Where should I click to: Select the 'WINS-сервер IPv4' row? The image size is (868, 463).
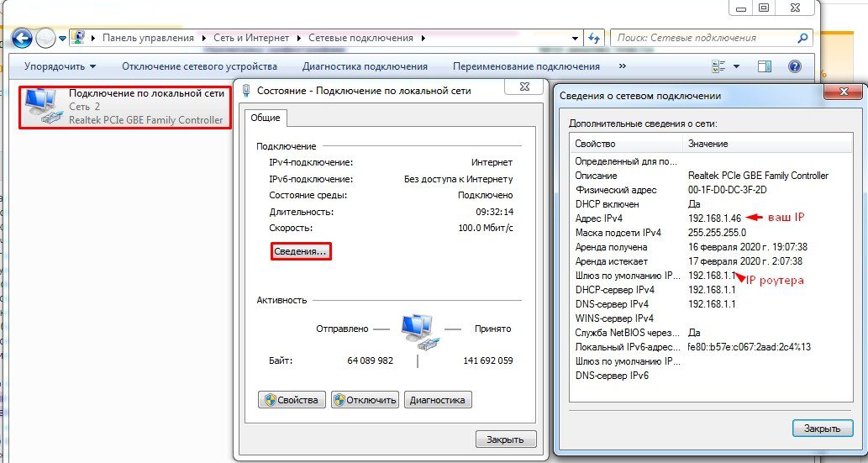[711, 318]
